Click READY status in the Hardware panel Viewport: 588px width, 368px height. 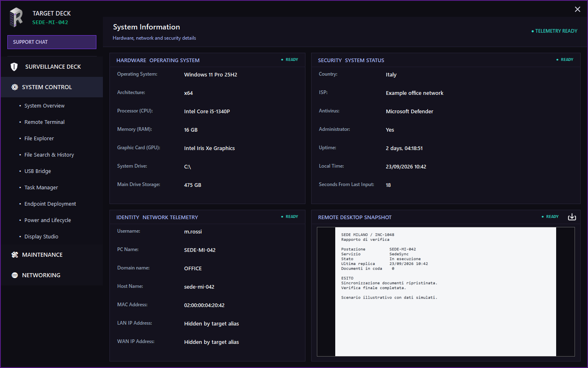290,60
